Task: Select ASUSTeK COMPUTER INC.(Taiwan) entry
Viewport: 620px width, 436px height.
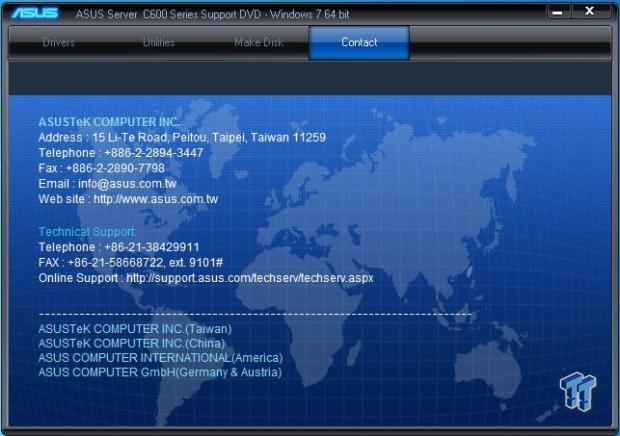Action: [135, 329]
